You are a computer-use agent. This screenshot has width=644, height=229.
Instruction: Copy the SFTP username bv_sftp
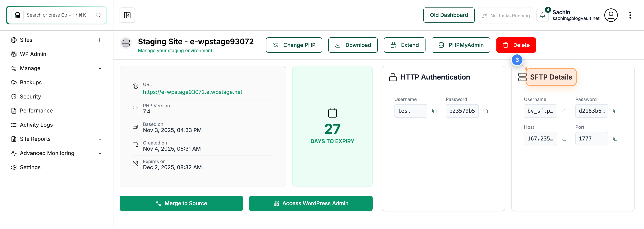coord(564,111)
